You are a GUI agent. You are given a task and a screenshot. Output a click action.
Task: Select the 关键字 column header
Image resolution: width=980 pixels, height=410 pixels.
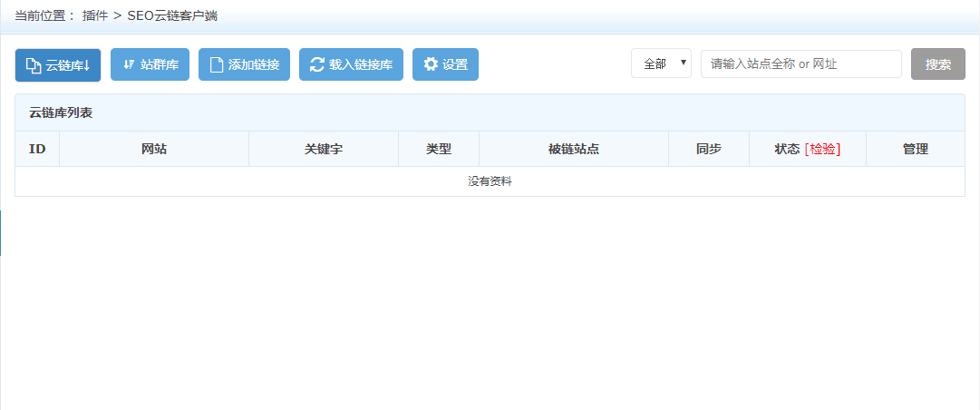pyautogui.click(x=323, y=149)
